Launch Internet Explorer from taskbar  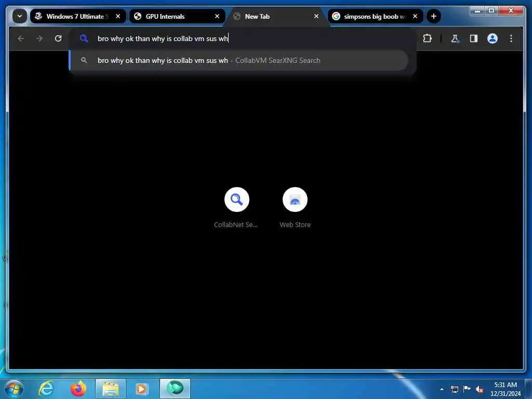click(46, 389)
